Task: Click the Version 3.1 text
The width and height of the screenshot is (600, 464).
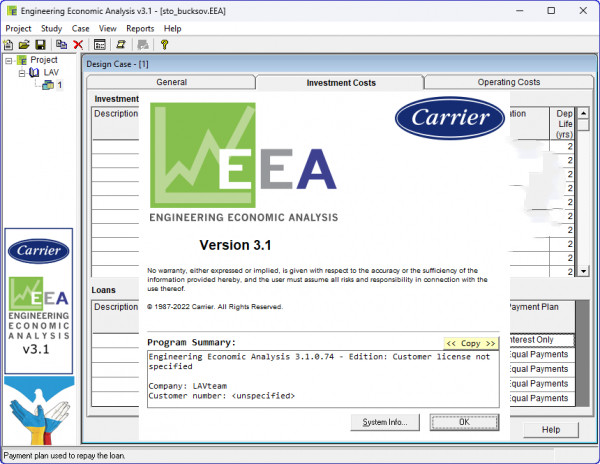Action: [x=235, y=245]
